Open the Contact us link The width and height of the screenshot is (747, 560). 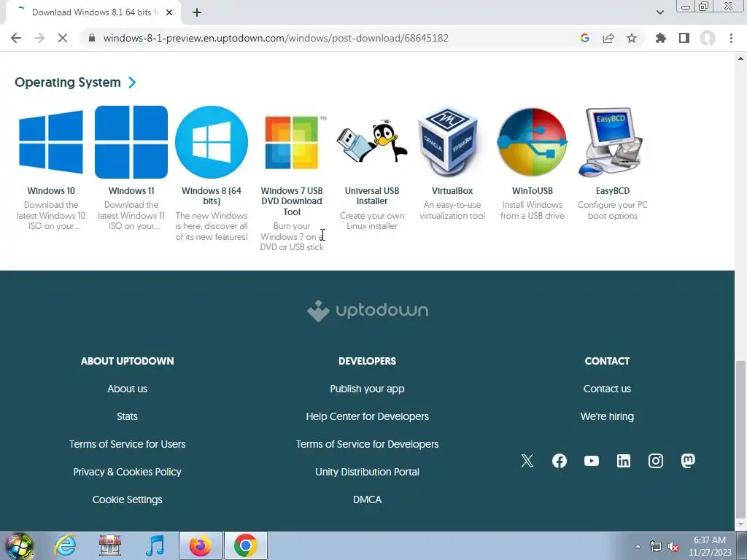click(607, 389)
